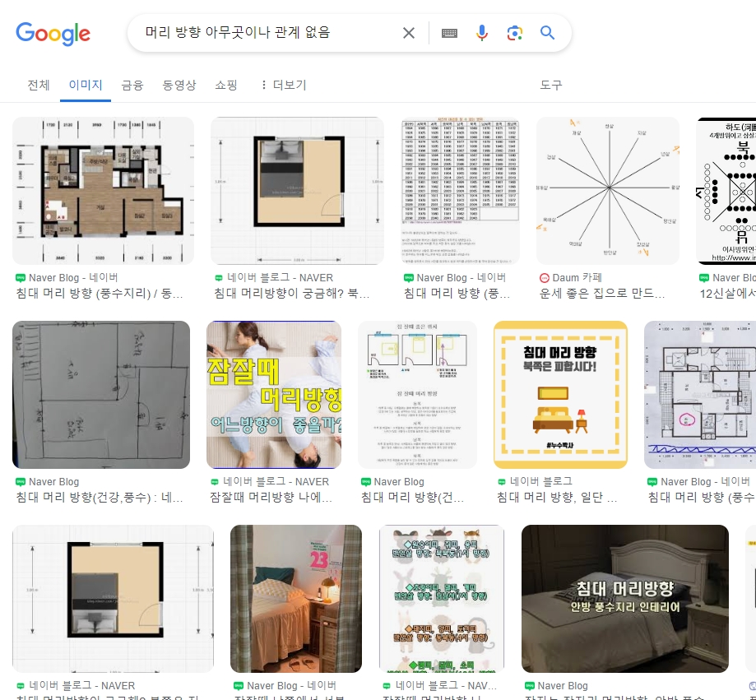Open the 쇼핑 tab
The image size is (756, 700).
point(226,85)
